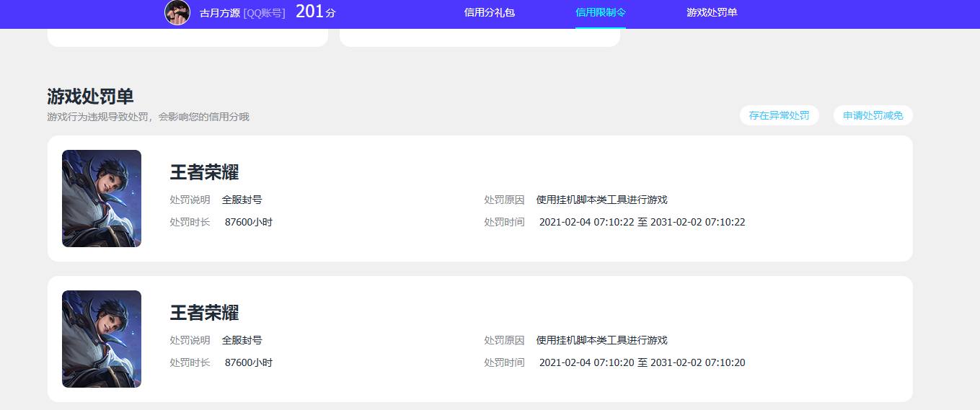This screenshot has width=980, height=410.
Task: Click the time range ending 2031-02-02 07:10:20
Action: (643, 362)
